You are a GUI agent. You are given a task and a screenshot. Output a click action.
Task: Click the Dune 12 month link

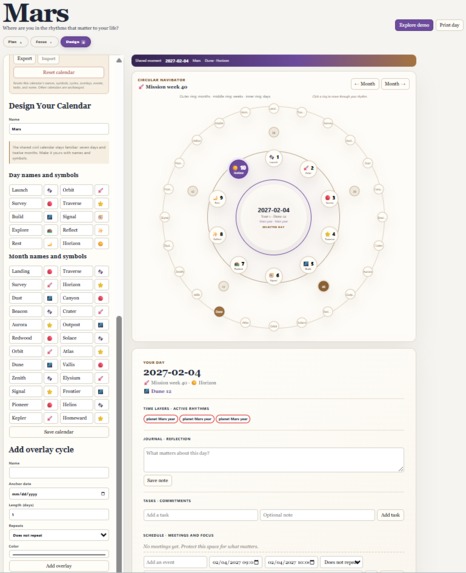pyautogui.click(x=161, y=391)
